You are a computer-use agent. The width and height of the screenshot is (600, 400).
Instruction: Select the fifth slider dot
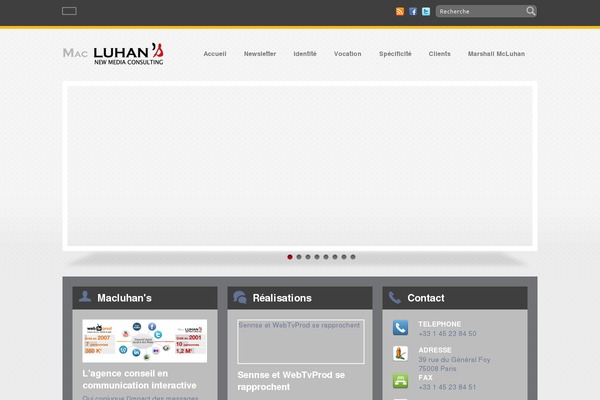pyautogui.click(x=326, y=257)
